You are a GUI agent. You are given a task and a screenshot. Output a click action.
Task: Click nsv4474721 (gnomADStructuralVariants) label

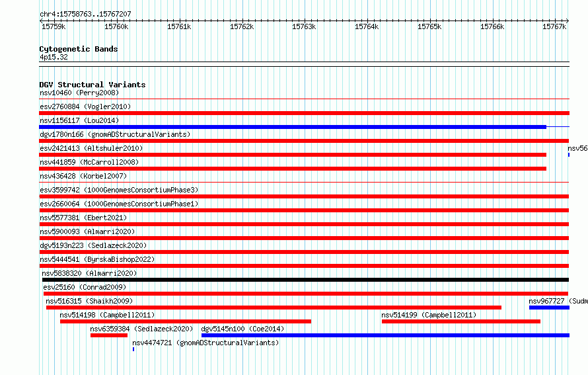(205, 343)
